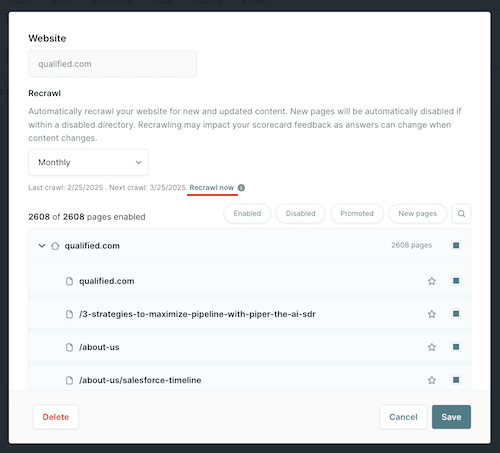Cancel the website dialog
The height and width of the screenshot is (453, 500).
[403, 417]
